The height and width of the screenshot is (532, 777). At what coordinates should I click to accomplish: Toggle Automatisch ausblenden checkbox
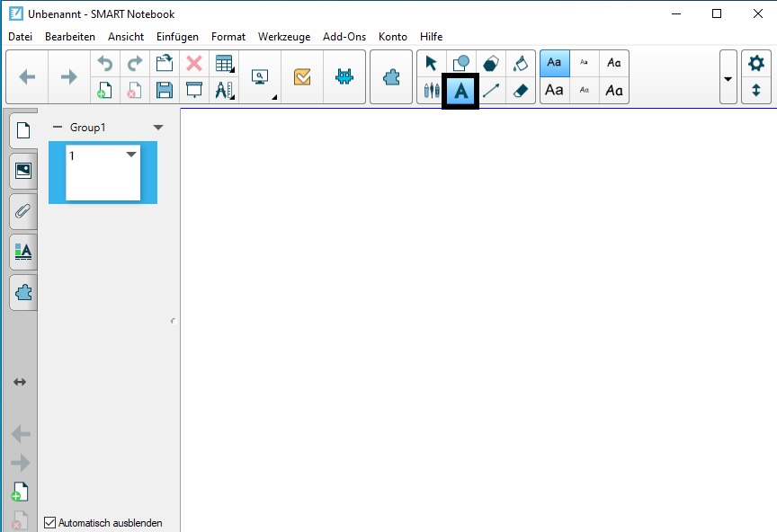(x=50, y=522)
